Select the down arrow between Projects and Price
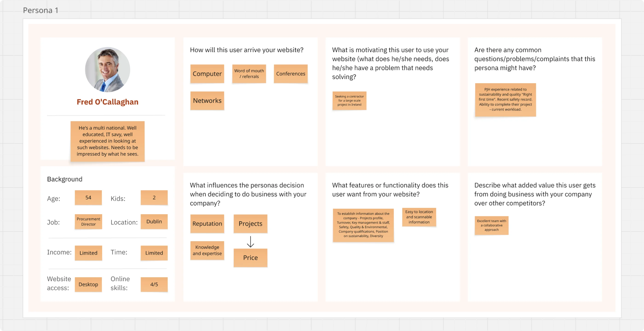Image resolution: width=644 pixels, height=331 pixels. point(250,241)
